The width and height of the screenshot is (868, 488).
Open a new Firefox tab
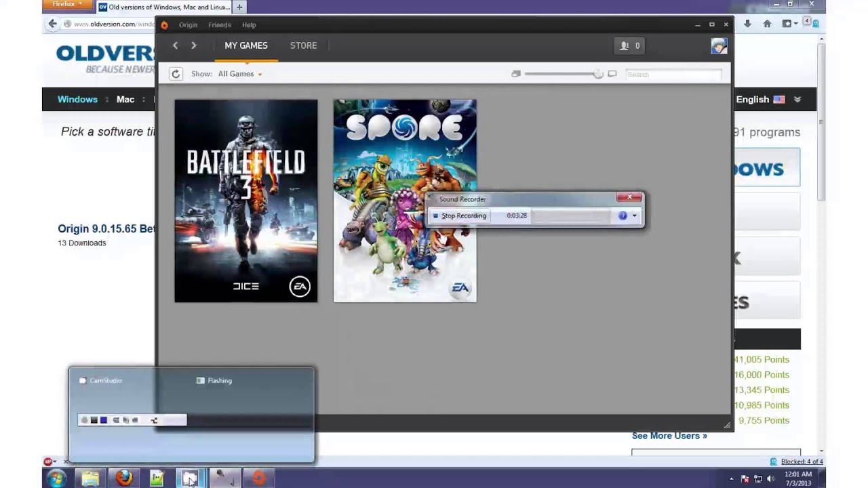[239, 7]
